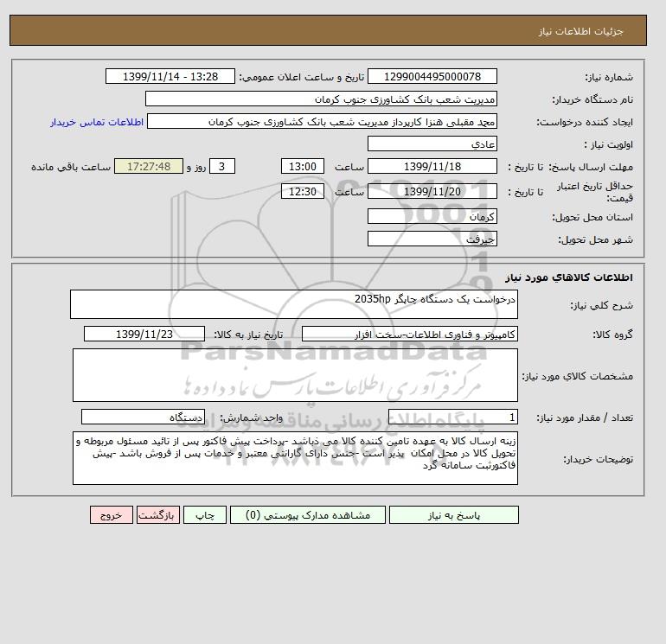Click the 'شماره نیاز:' label
The height and width of the screenshot is (644, 666).
609,77
